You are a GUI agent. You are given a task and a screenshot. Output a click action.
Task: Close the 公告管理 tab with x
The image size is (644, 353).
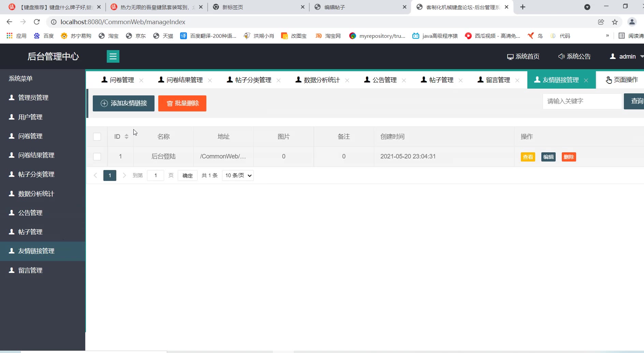pos(404,80)
